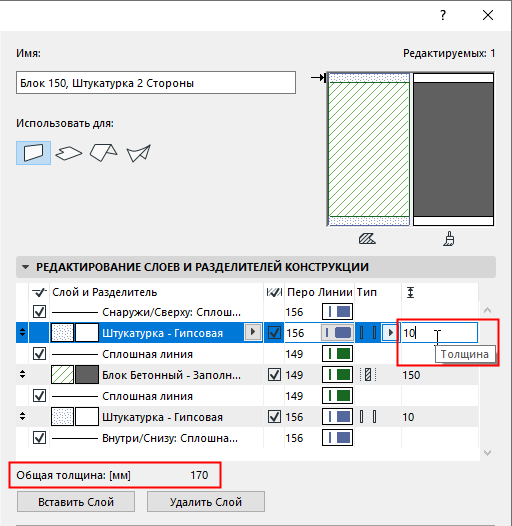Select the bottom Штукатурка - Гипсовая row
Screen dimensions: 512x526
click(247, 417)
